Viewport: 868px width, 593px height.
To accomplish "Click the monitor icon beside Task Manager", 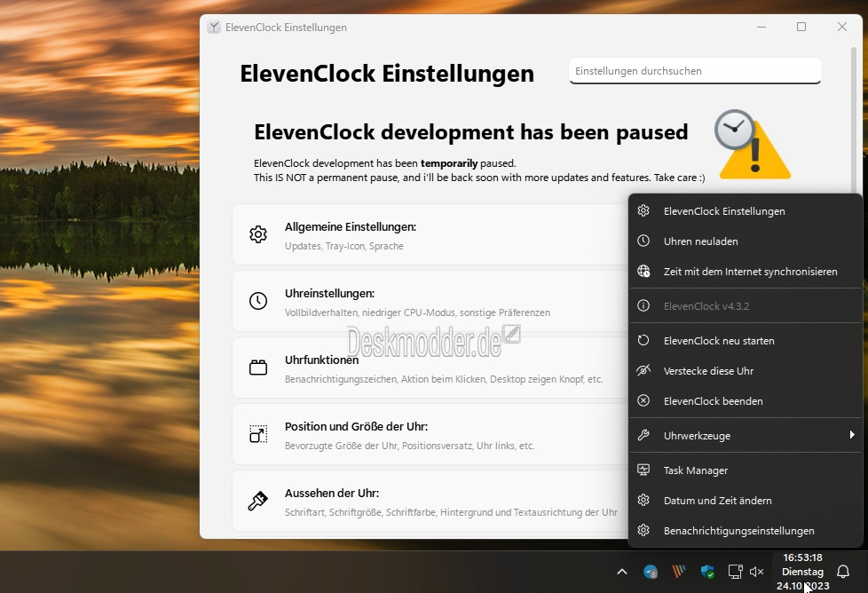I will (x=643, y=470).
